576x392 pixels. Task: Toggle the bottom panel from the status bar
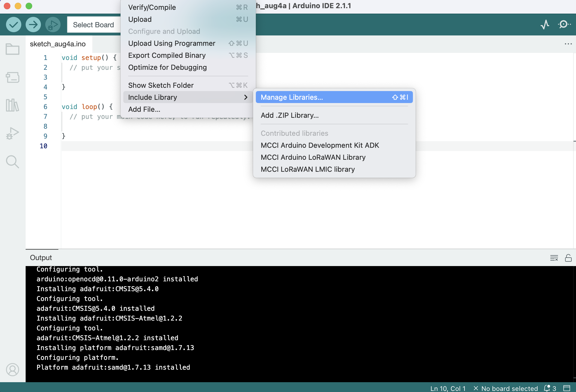click(567, 388)
